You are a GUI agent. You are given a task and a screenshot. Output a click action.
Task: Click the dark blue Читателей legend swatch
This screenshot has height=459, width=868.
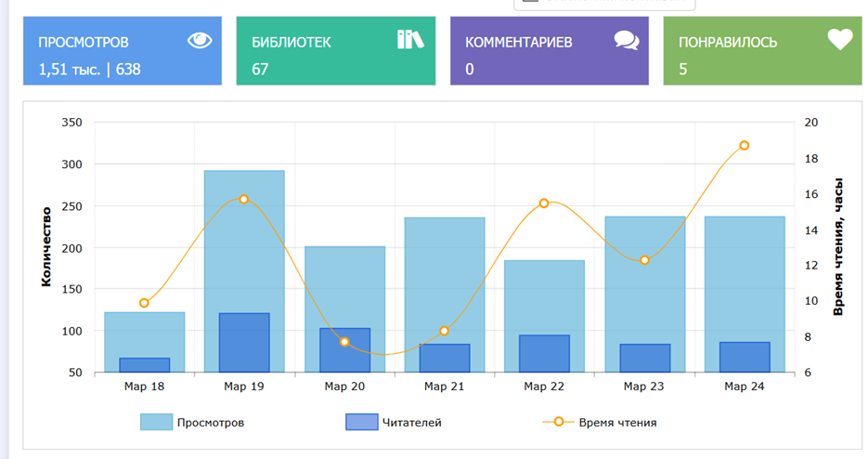pos(360,423)
